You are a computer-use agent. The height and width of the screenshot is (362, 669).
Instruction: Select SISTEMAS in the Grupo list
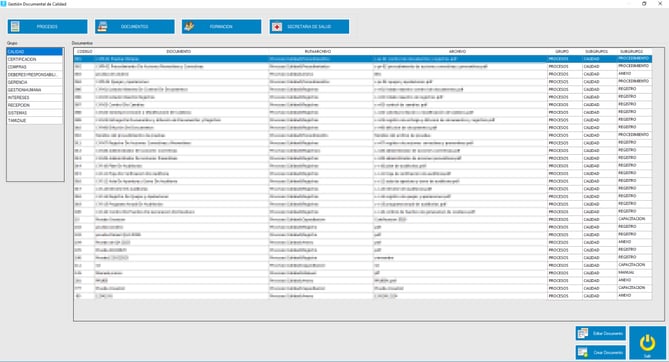[x=35, y=113]
